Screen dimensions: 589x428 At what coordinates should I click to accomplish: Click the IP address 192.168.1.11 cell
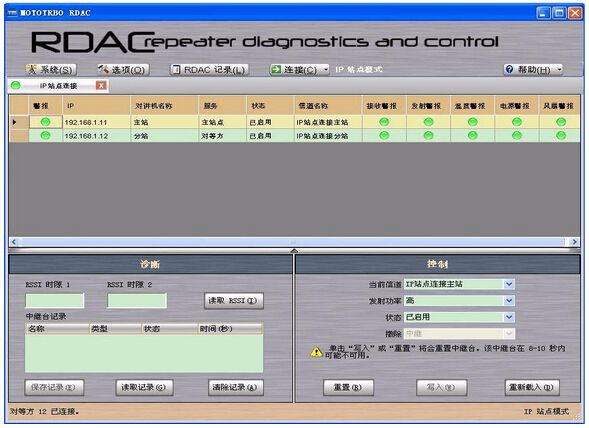[x=96, y=122]
